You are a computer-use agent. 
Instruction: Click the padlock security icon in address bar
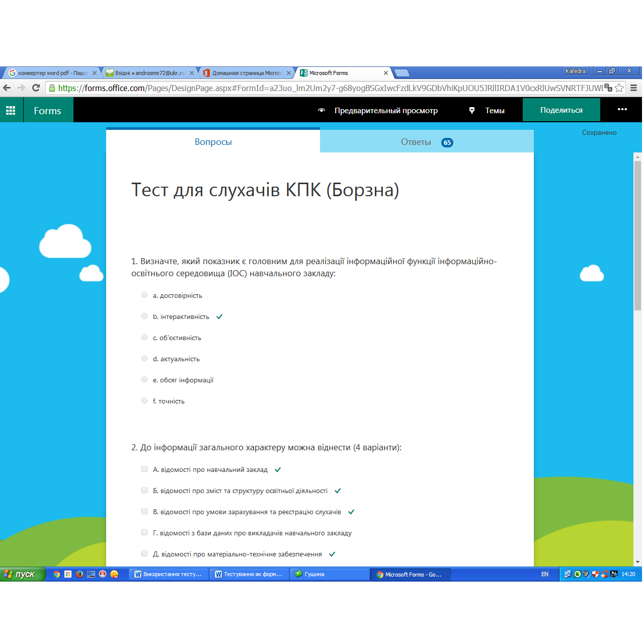click(x=52, y=88)
